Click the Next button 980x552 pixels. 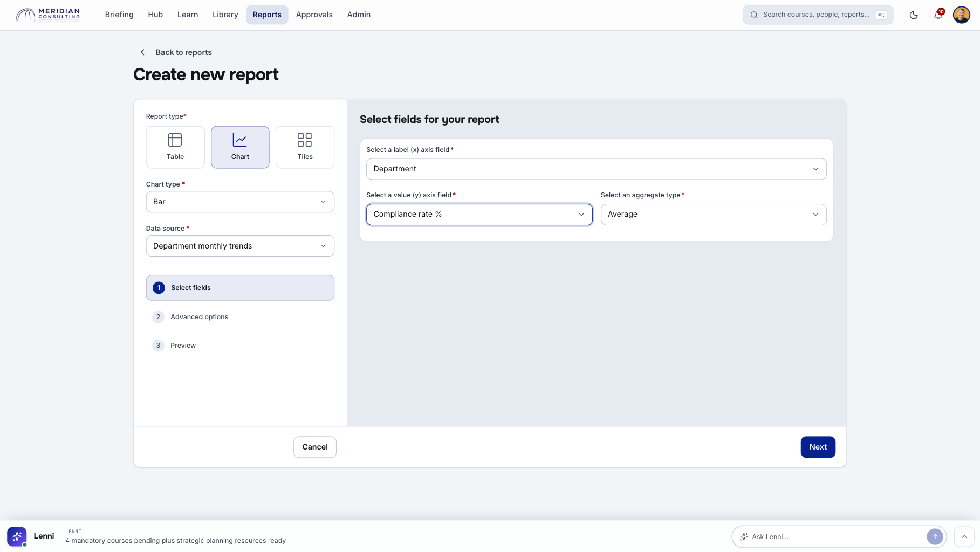(818, 447)
